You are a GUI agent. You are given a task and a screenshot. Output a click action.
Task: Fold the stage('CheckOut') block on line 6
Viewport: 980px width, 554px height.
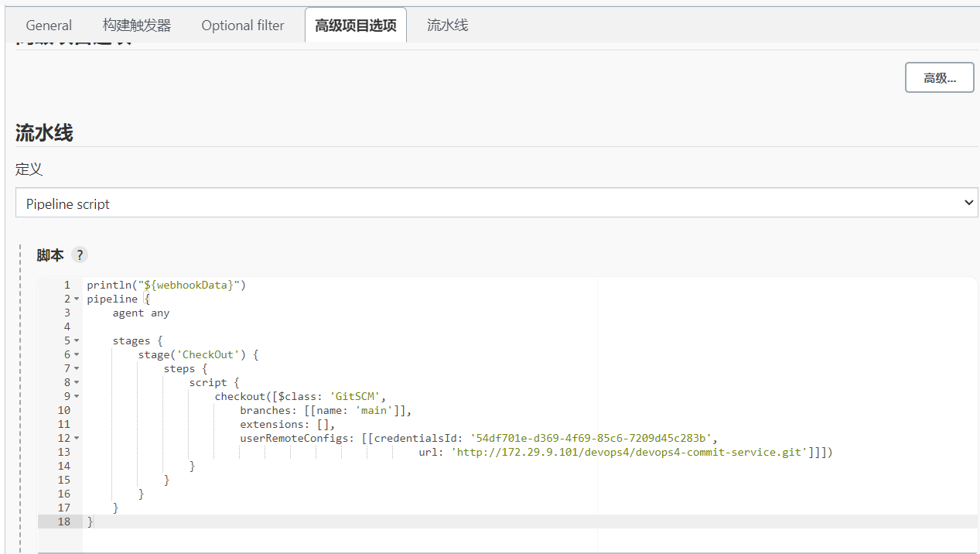(x=77, y=355)
